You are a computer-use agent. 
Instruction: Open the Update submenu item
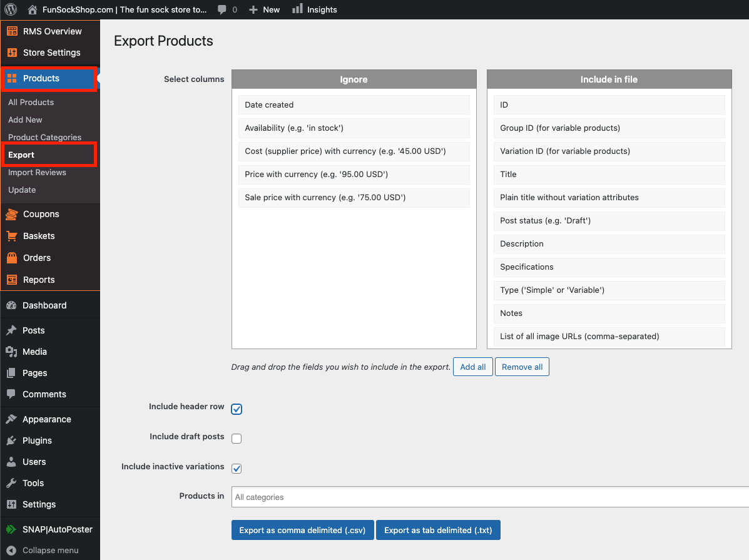click(x=22, y=190)
